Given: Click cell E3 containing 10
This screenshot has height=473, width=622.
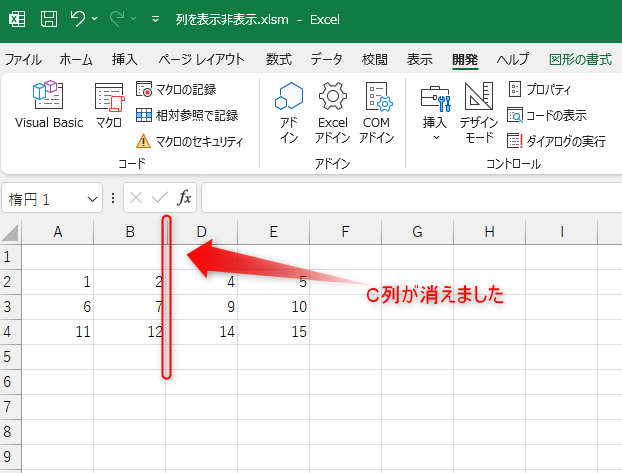Looking at the screenshot, I should coord(274,307).
